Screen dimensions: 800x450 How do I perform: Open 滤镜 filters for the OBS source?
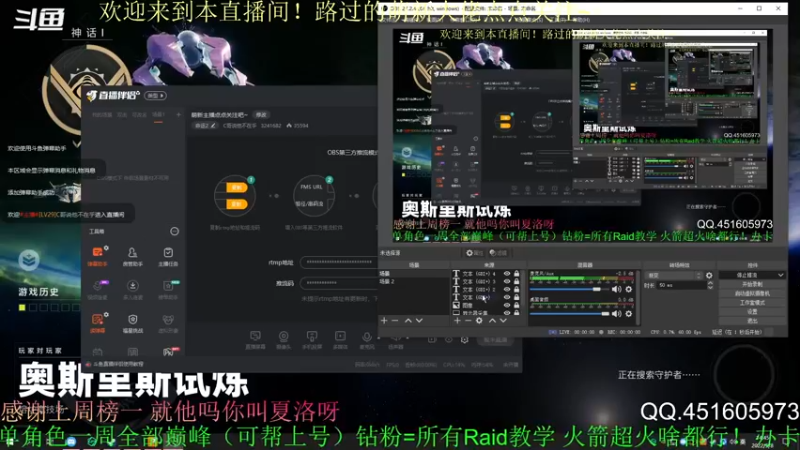(x=498, y=253)
